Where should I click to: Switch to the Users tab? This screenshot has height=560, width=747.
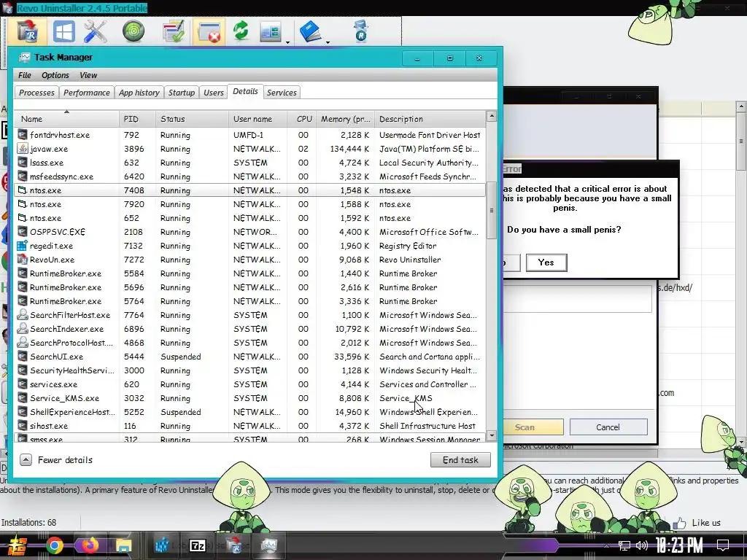pos(214,93)
